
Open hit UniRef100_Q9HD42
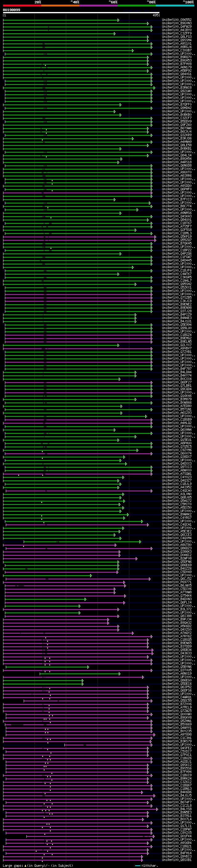(177, 108)
